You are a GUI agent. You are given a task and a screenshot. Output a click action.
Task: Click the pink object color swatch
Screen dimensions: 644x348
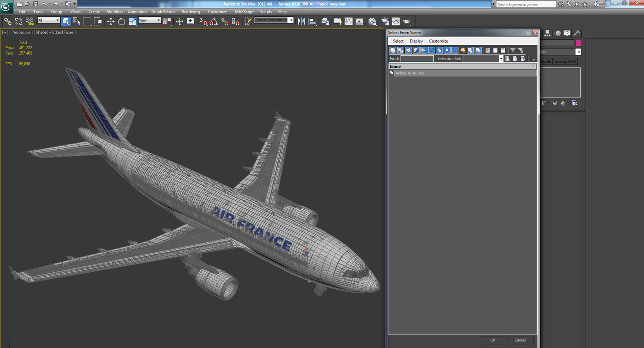point(578,43)
